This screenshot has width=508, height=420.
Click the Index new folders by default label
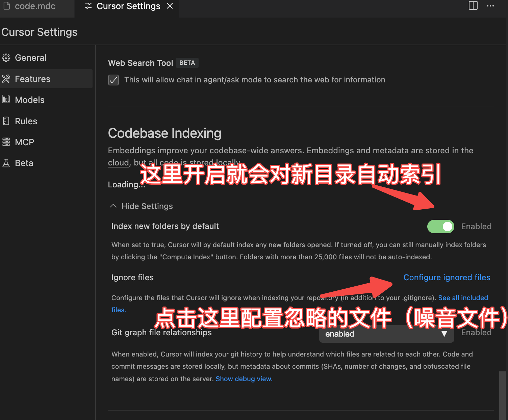pos(165,226)
